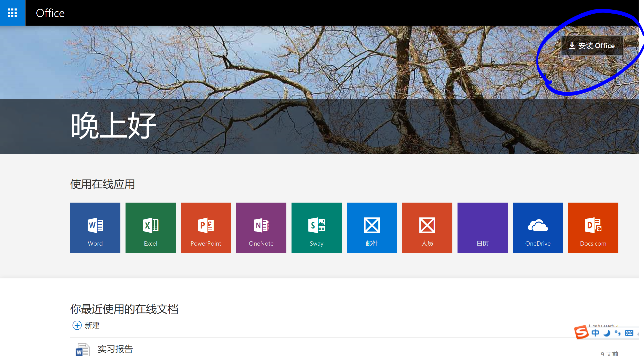
Task: Open the OneNote tile
Action: click(x=261, y=227)
